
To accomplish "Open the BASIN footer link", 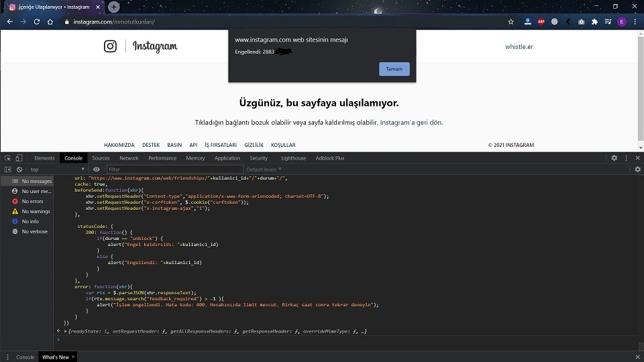I will tap(174, 145).
